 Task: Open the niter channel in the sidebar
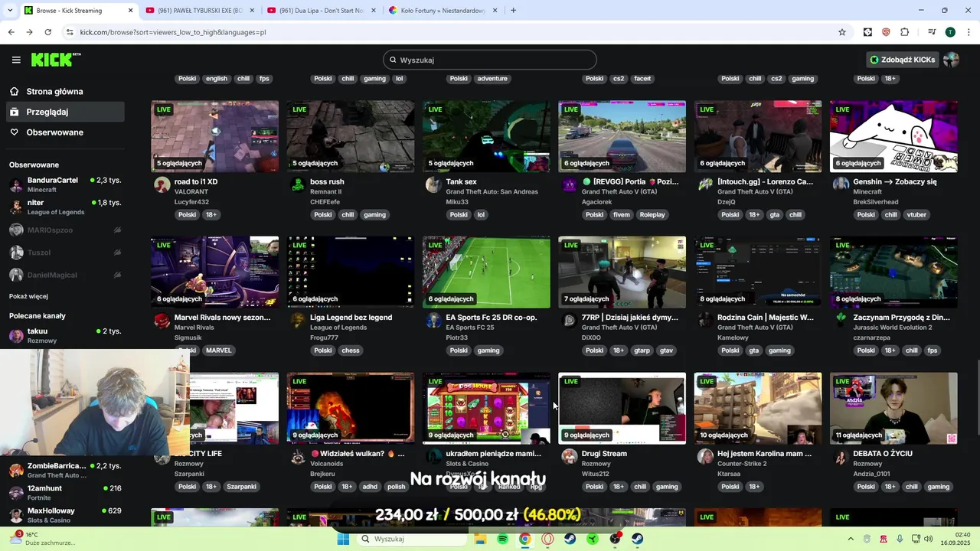coord(65,207)
